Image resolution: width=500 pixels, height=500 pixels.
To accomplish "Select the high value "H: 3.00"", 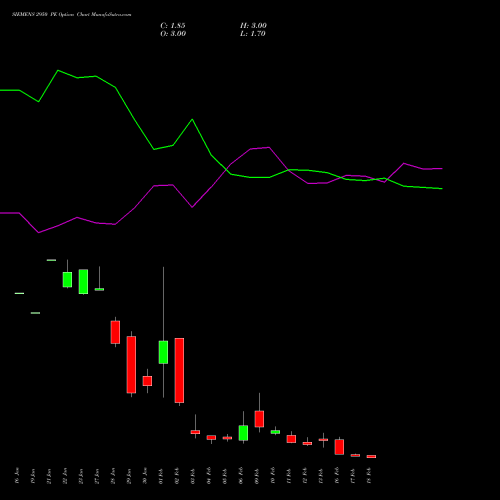I will tap(253, 26).
